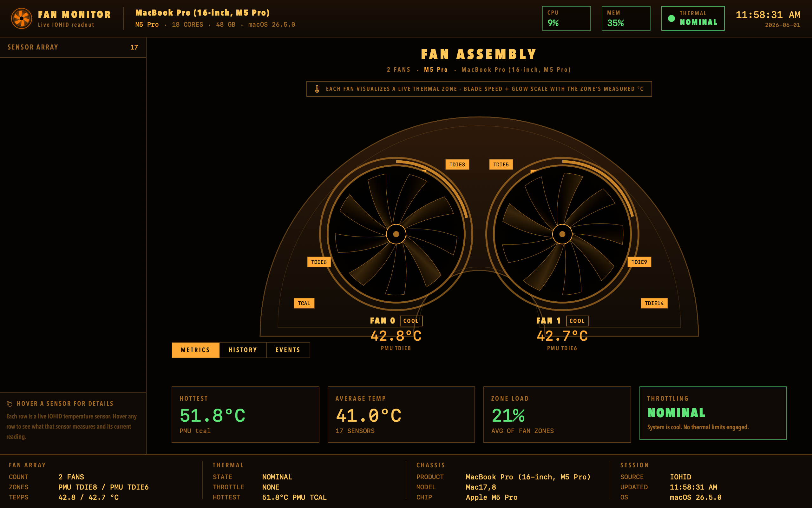The image size is (812, 508).
Task: Open the History tab
Action: (243, 350)
